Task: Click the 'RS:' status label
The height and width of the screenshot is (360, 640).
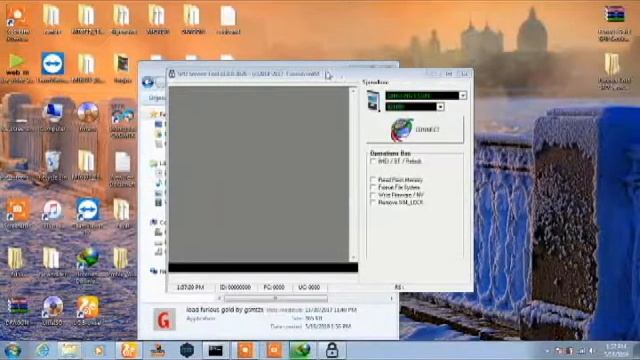Action: click(399, 287)
